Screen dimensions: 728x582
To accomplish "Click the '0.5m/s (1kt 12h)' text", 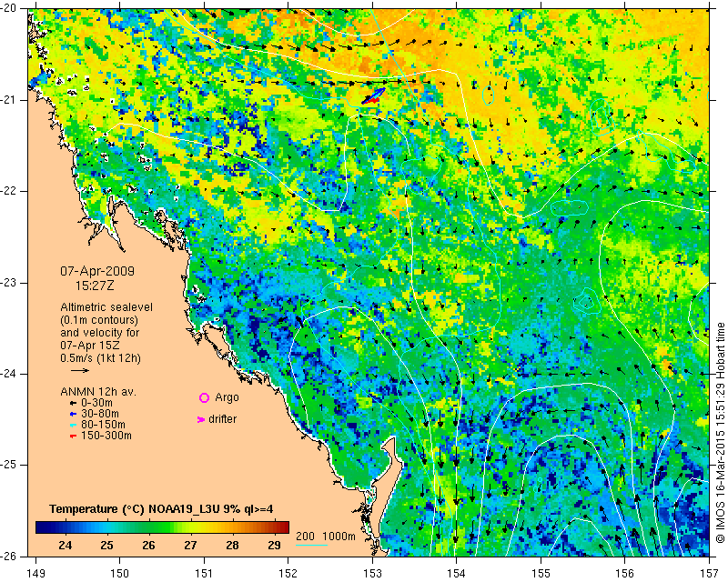I will tap(100, 358).
